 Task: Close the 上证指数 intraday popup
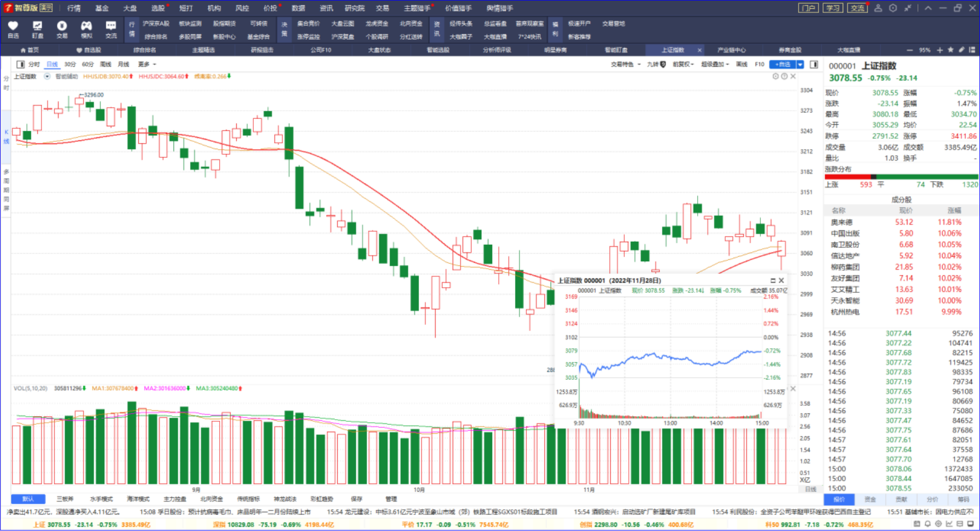point(781,281)
